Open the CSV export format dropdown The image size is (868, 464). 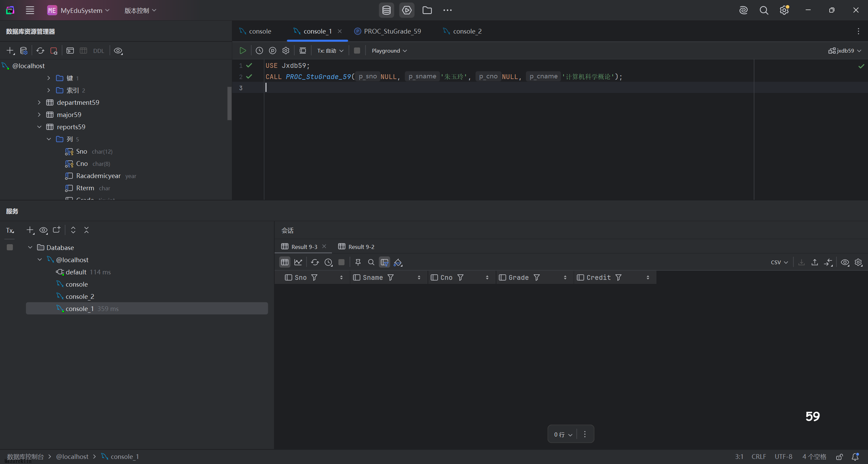click(x=779, y=262)
